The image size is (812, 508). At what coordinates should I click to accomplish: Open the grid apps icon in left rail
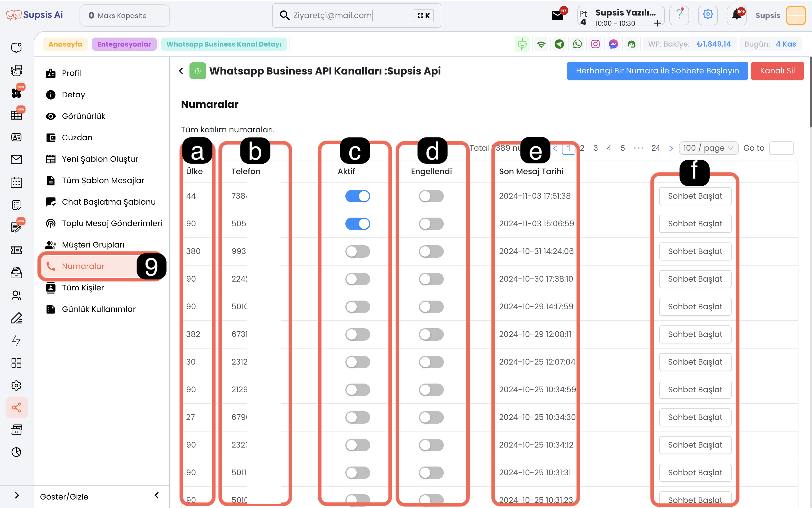pos(16,363)
